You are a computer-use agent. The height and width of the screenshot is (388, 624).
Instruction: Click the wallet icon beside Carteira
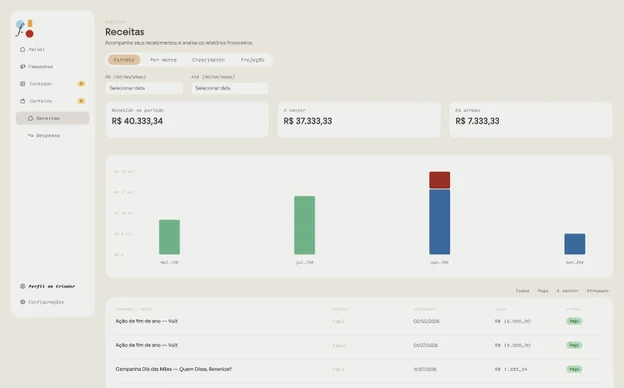(22, 101)
